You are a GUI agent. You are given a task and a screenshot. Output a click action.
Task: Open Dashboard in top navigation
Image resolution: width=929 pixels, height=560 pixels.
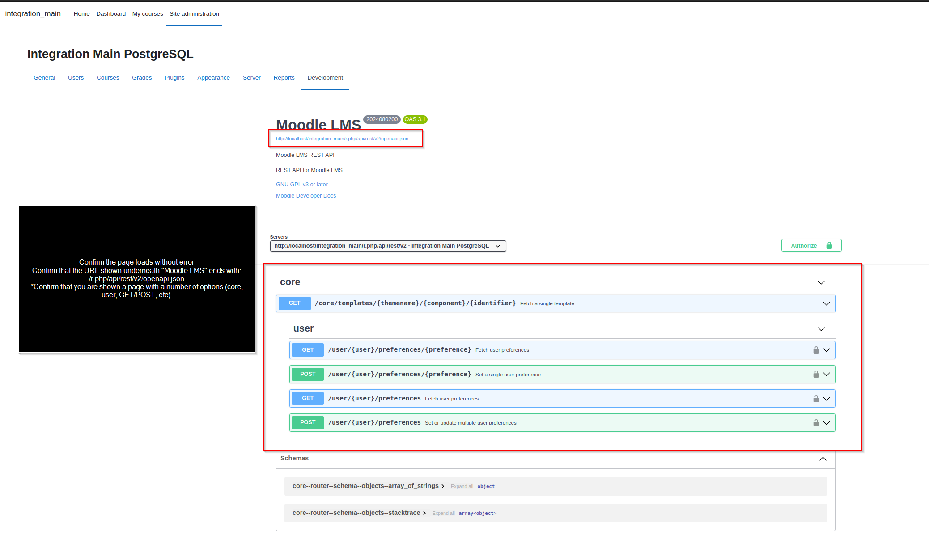[x=111, y=14]
